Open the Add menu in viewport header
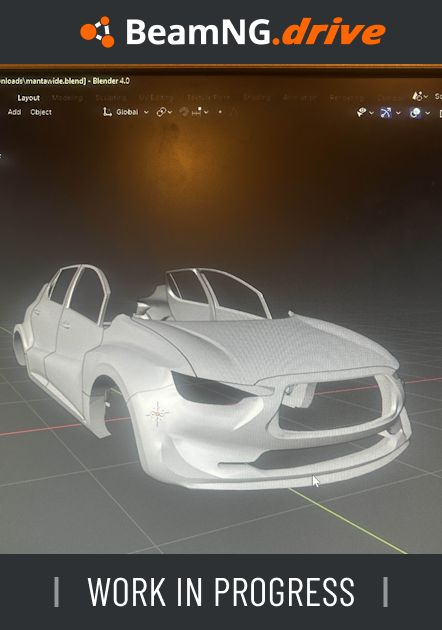The width and height of the screenshot is (442, 630). [14, 112]
